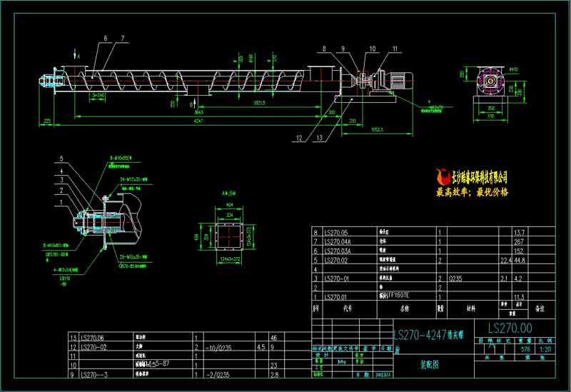
Task: Select the 1:20 scale cell in title block
Action: click(545, 348)
